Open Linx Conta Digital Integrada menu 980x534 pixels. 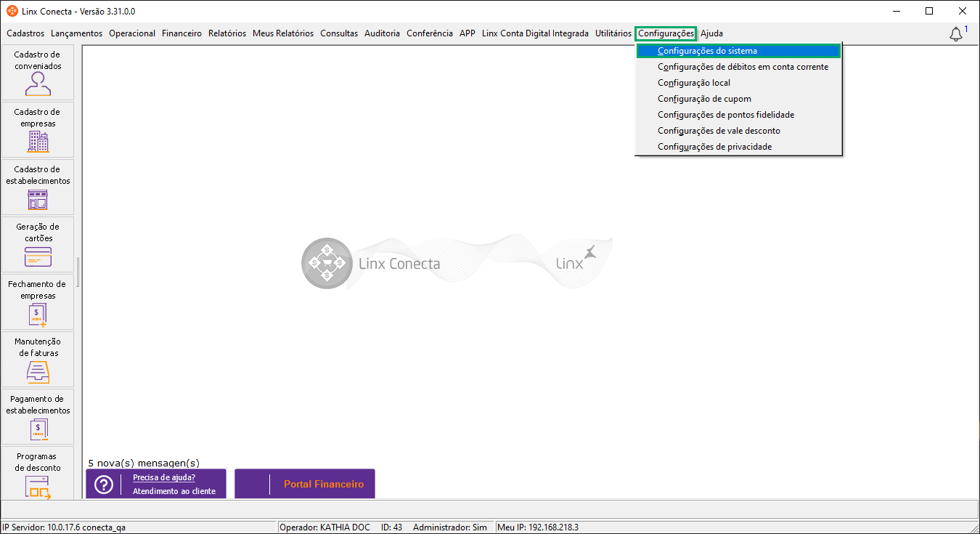[535, 33]
